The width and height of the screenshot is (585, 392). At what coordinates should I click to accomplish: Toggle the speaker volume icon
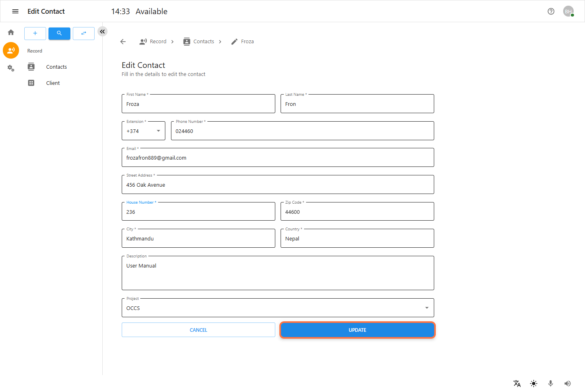pyautogui.click(x=567, y=384)
